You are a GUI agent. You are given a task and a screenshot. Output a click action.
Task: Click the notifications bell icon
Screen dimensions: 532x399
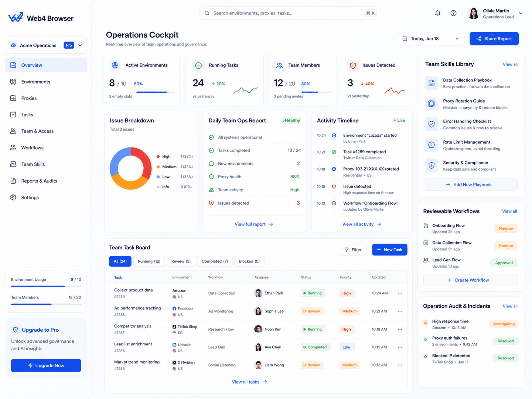click(x=437, y=13)
